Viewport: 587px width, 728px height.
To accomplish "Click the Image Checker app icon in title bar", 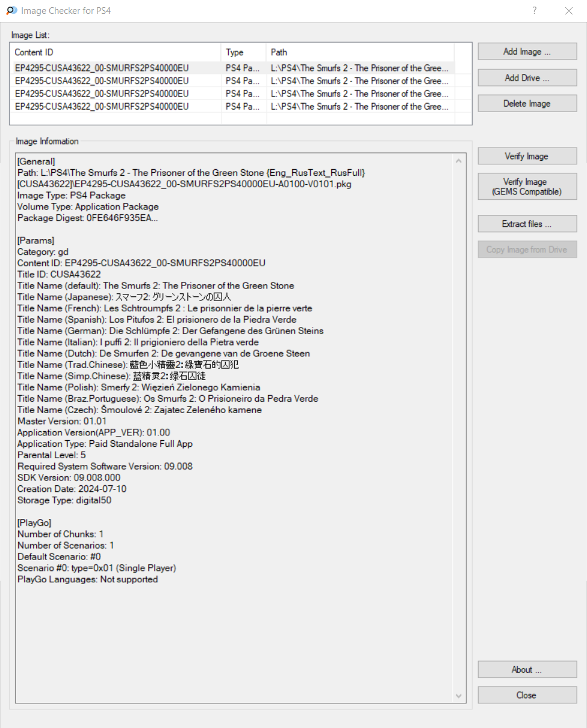I will tap(11, 11).
